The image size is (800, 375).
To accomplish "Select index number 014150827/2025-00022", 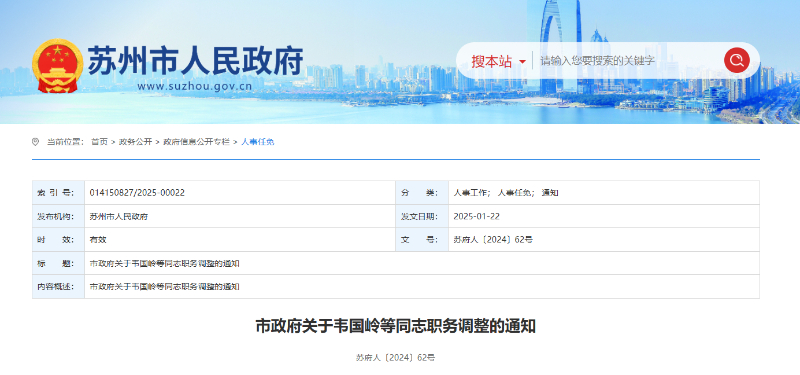I will click(x=137, y=193).
